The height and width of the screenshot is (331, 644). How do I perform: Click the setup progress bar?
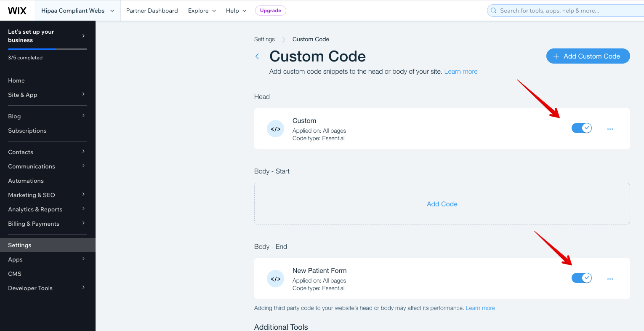(47, 49)
